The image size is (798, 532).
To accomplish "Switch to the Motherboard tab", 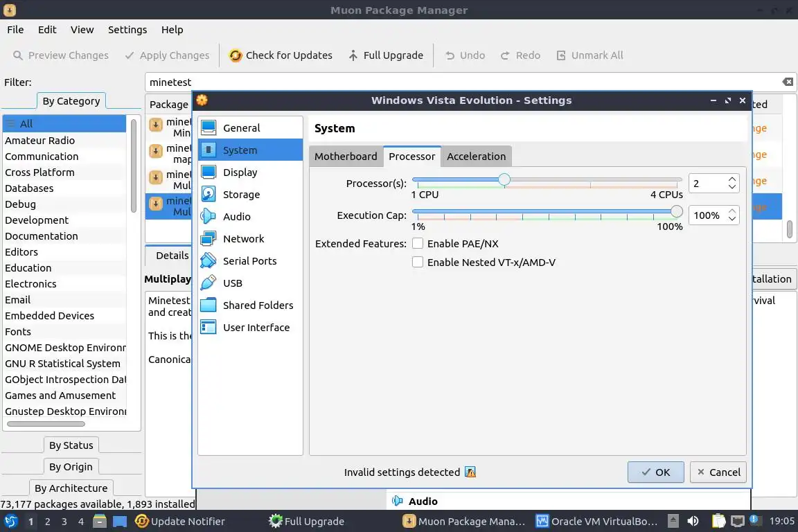I will click(346, 157).
